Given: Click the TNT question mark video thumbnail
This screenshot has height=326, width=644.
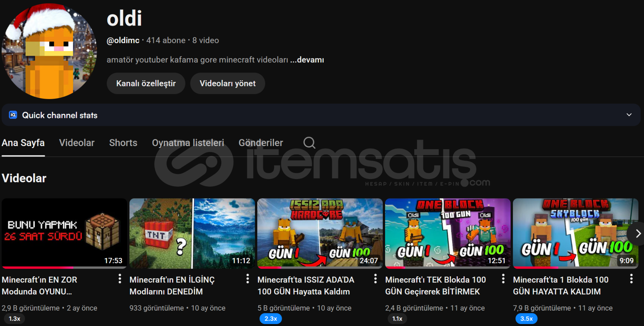Looking at the screenshot, I should [x=192, y=233].
